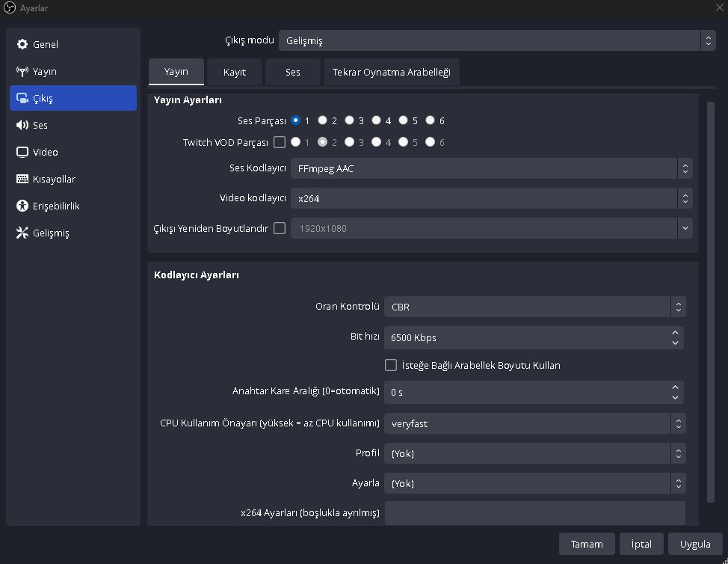
Task: Switch to the Kayıt tab
Action: (x=235, y=73)
